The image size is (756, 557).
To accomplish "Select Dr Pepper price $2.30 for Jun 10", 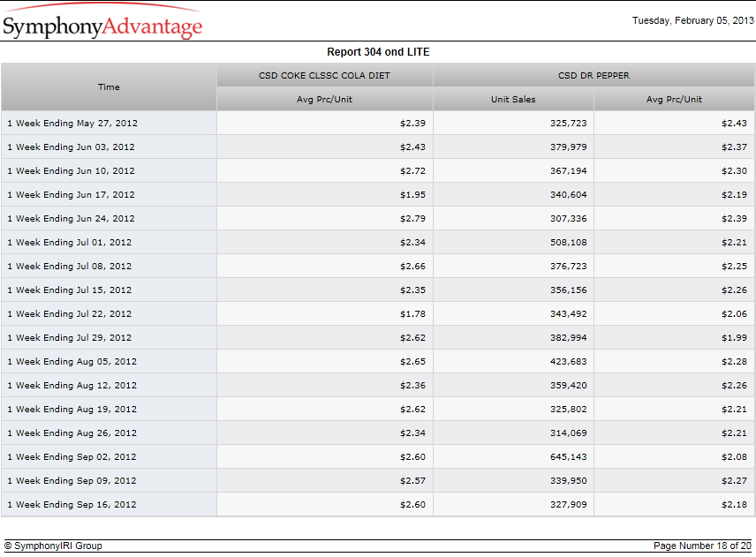I will (x=734, y=171).
